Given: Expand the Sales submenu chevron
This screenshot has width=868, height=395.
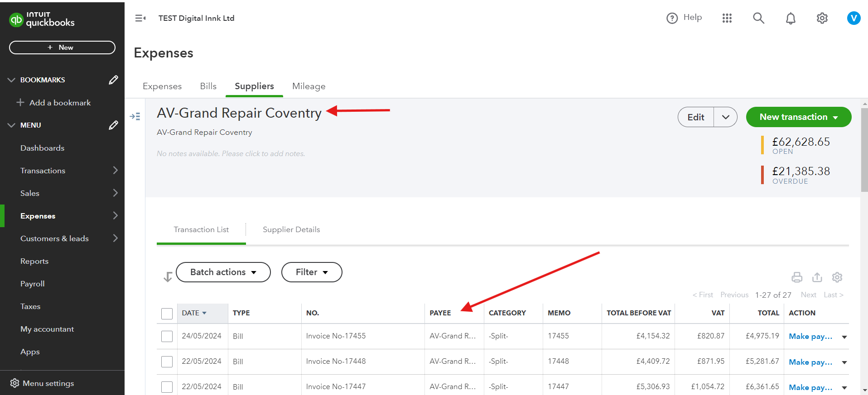Looking at the screenshot, I should click(115, 193).
